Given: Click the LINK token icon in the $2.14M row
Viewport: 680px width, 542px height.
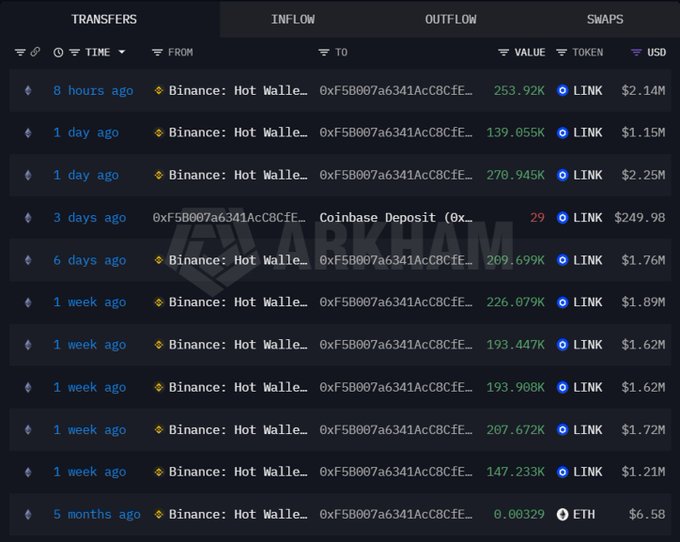Looking at the screenshot, I should tap(562, 90).
